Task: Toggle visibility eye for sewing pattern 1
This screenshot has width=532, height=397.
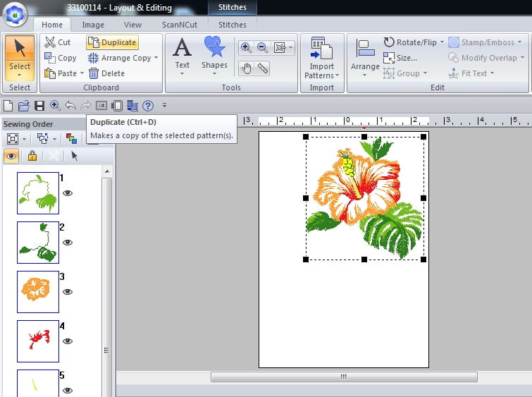Action: (x=68, y=193)
